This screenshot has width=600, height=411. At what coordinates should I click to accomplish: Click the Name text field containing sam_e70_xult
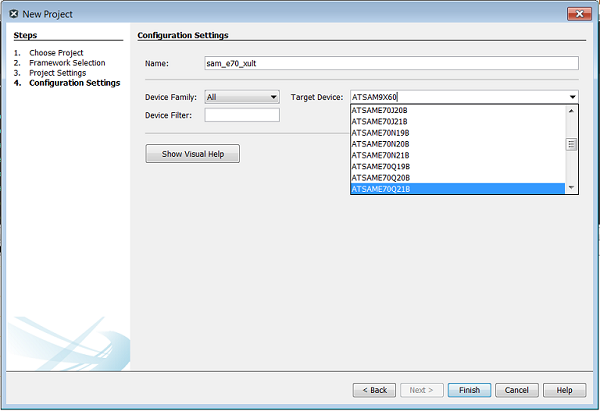391,63
